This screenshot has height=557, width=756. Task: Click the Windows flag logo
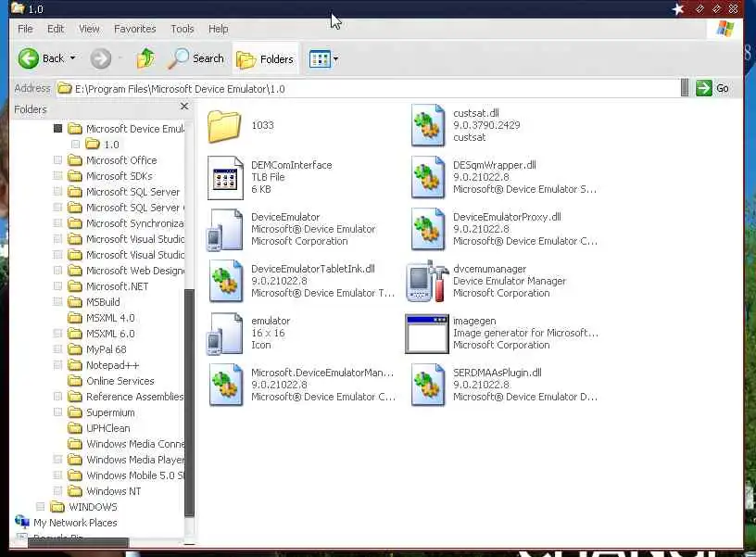pyautogui.click(x=724, y=29)
